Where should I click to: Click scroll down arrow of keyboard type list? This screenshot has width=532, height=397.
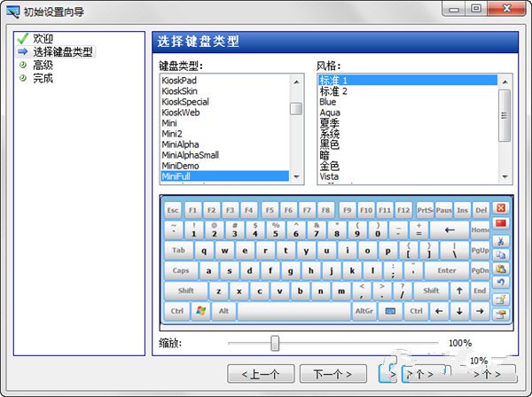(x=296, y=176)
